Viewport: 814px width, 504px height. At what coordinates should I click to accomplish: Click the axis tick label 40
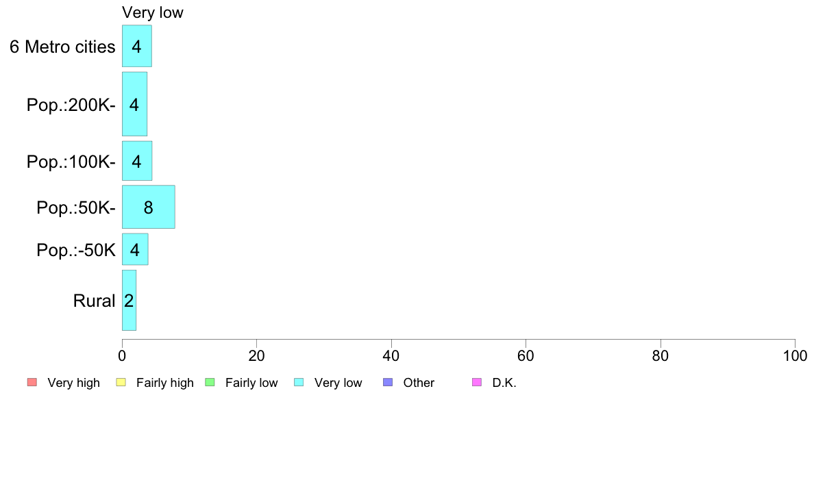click(x=391, y=355)
